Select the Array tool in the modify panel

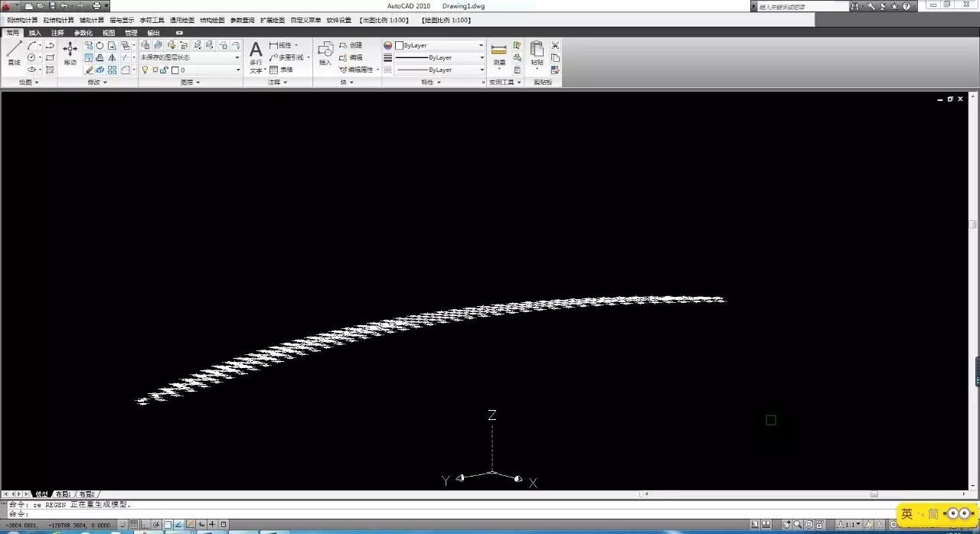113,70
